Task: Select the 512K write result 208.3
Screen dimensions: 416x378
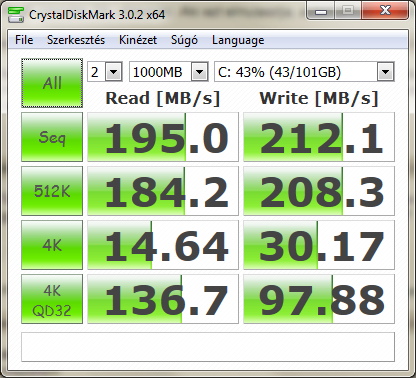Action: tap(319, 191)
